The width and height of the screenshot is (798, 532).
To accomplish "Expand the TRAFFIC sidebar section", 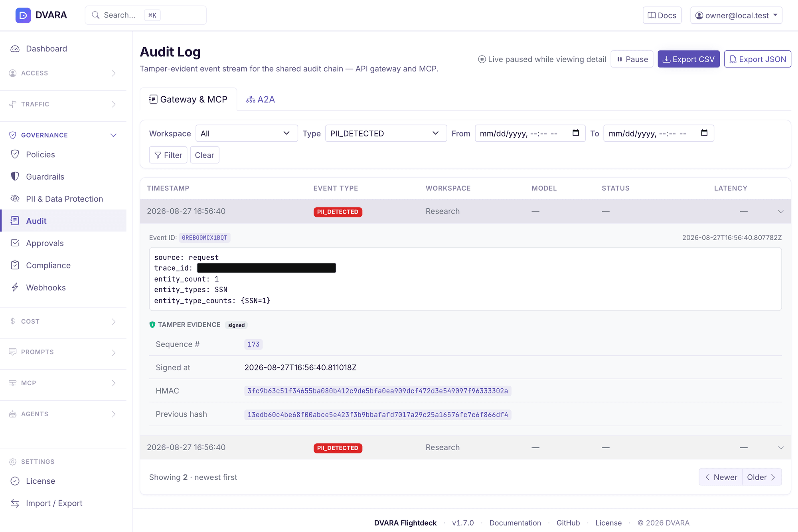I will 63,105.
